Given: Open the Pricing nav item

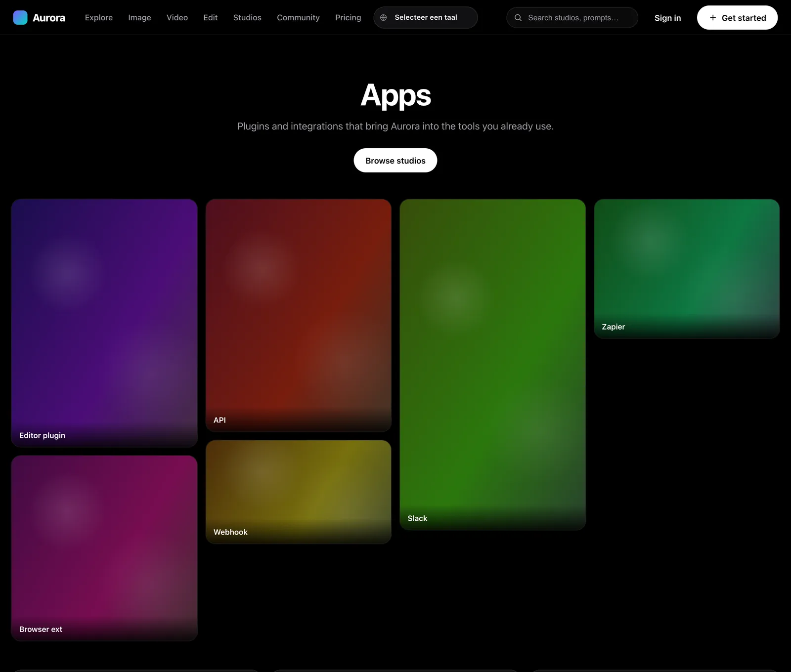Looking at the screenshot, I should pyautogui.click(x=348, y=18).
